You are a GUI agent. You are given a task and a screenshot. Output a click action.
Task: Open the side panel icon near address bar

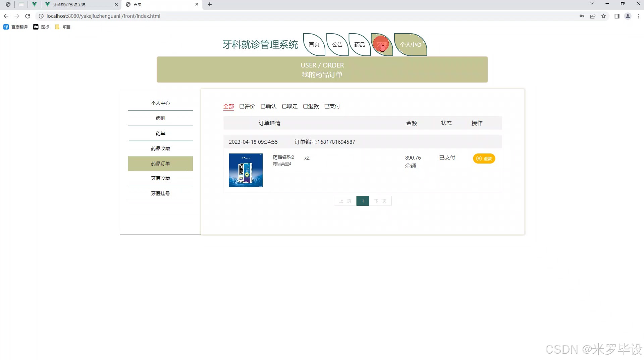(617, 16)
